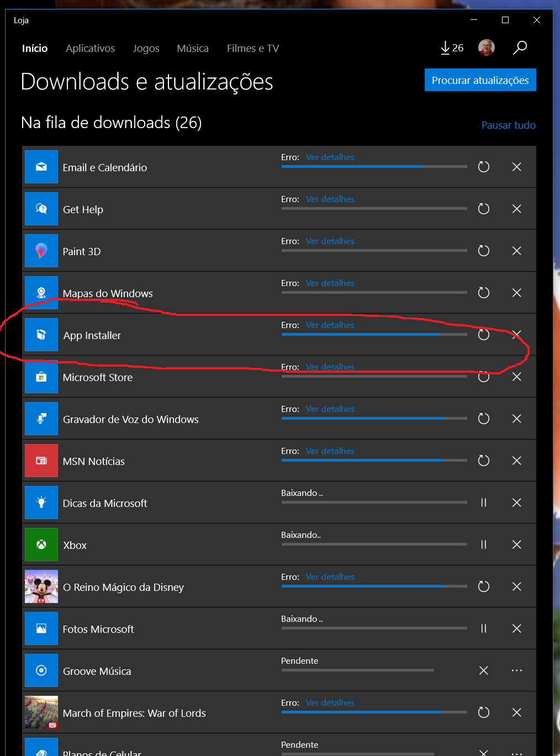Go to the Jogos tab
560x756 pixels.
click(x=146, y=49)
